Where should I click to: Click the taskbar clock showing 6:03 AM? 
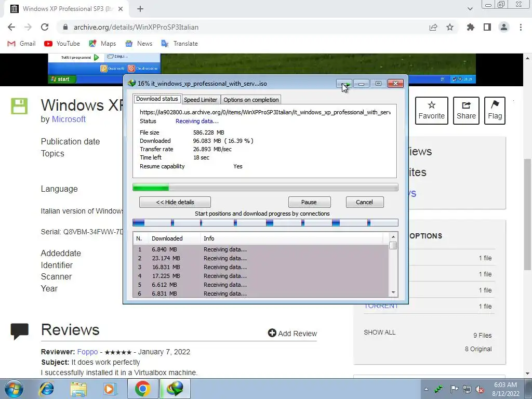pyautogui.click(x=506, y=389)
